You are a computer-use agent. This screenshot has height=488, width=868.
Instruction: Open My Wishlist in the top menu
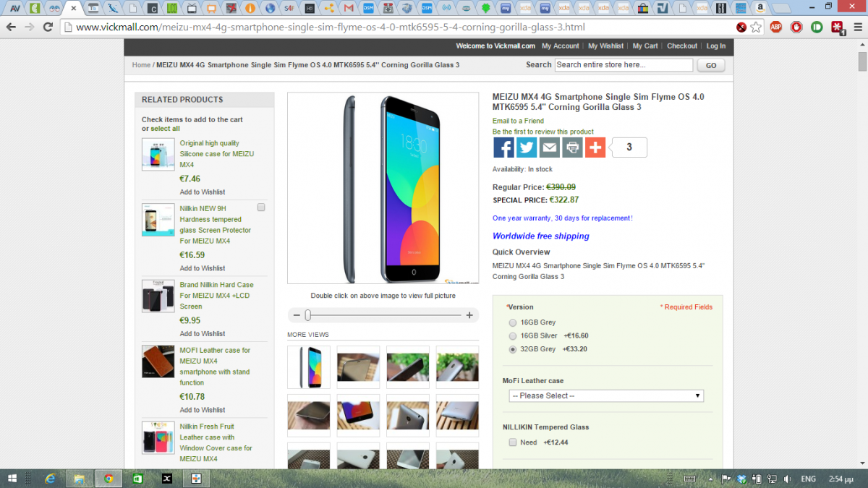pos(605,46)
